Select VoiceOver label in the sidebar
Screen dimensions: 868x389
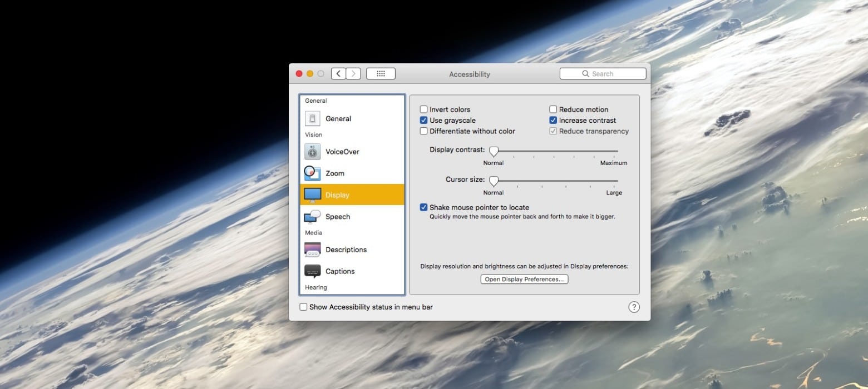[343, 152]
